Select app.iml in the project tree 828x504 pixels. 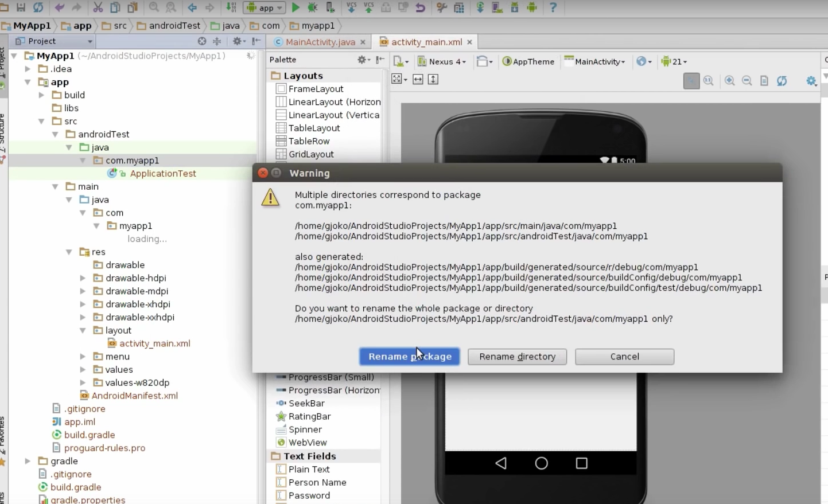[x=79, y=422]
